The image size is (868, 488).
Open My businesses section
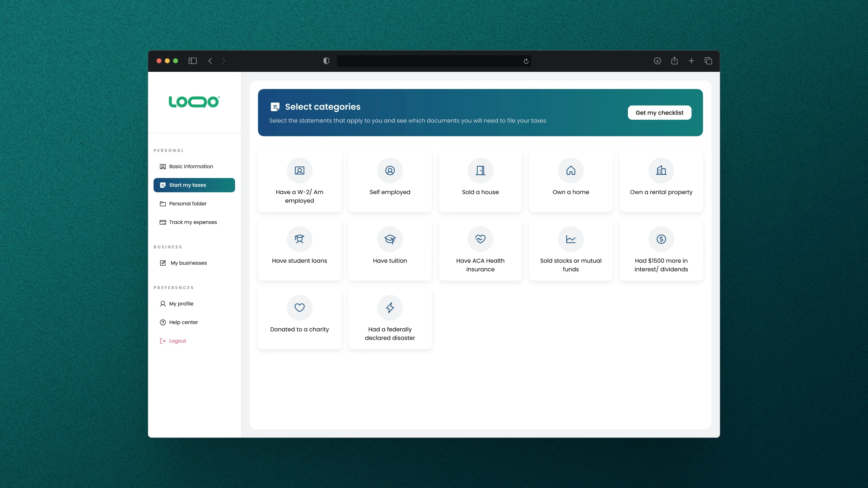188,263
